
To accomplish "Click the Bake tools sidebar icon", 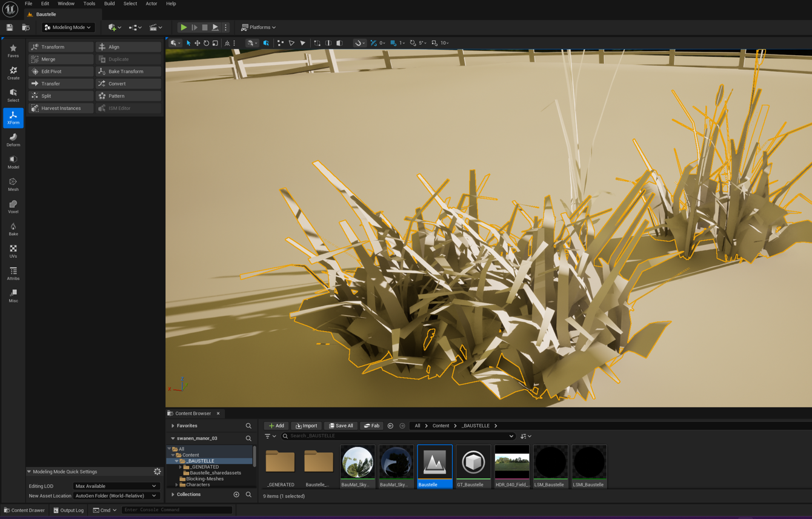I will pyautogui.click(x=13, y=229).
